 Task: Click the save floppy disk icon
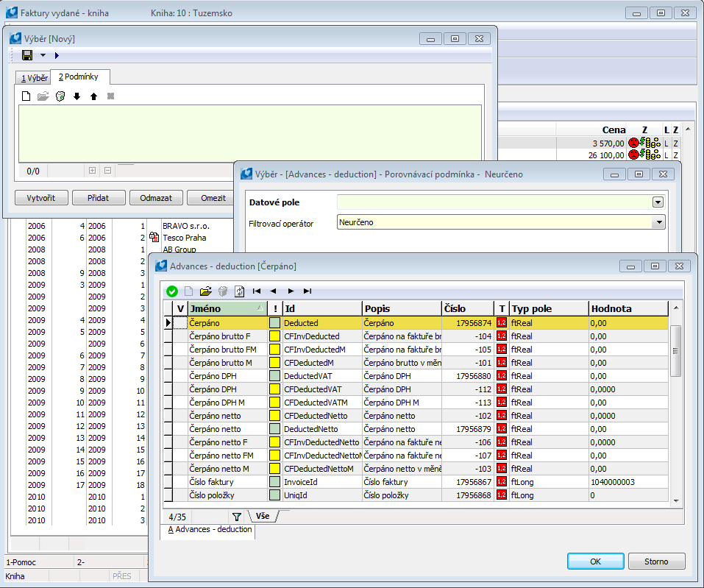pos(27,55)
